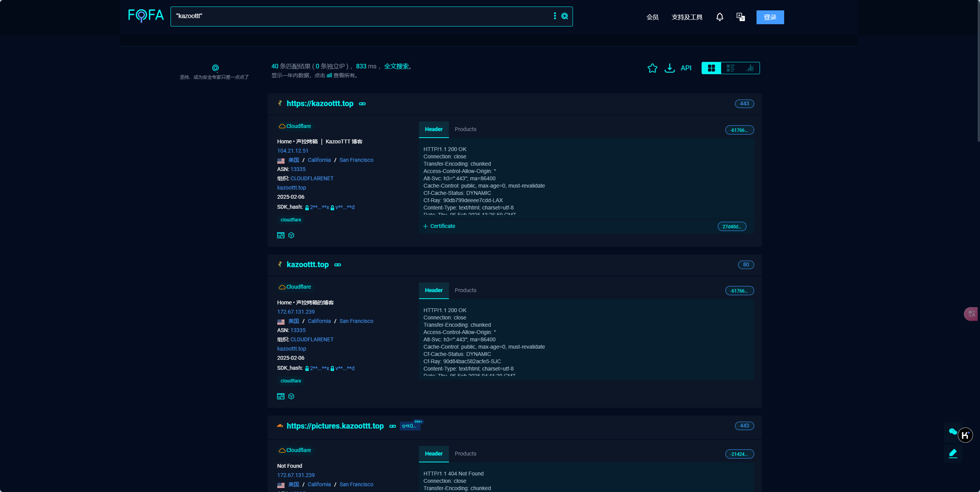
Task: Favorite this query with the star icon
Action: pyautogui.click(x=652, y=68)
